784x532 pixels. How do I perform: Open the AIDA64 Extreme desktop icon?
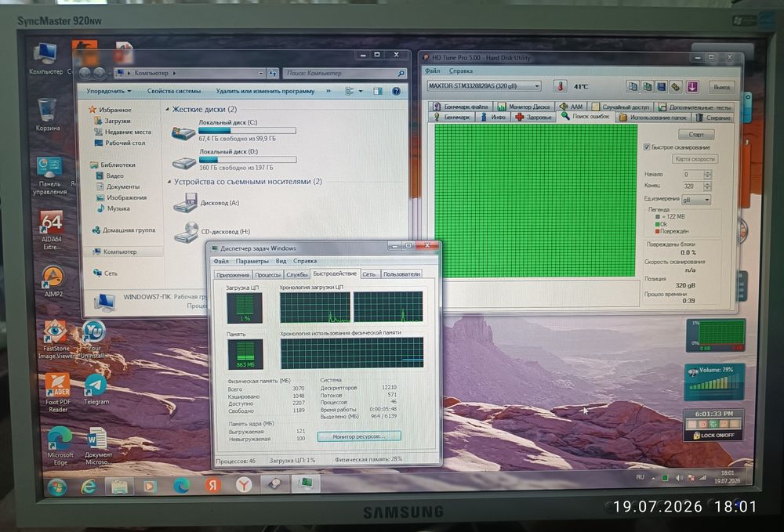point(51,230)
